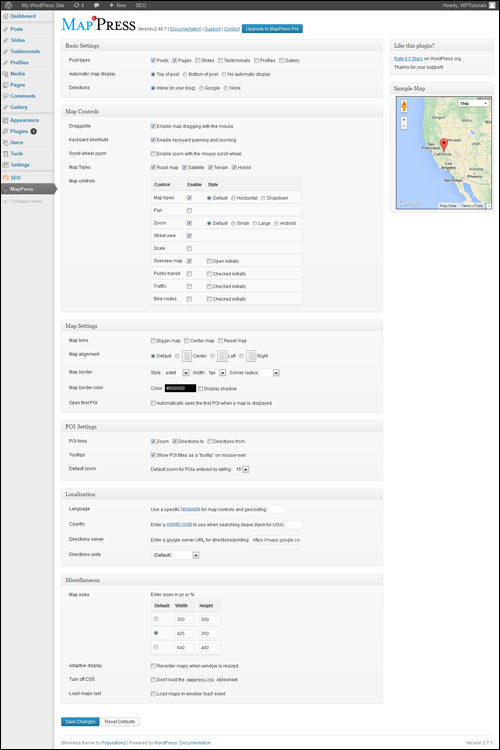Open the Map border Style dropdown
Image resolution: width=500 pixels, height=750 pixels.
tap(177, 373)
